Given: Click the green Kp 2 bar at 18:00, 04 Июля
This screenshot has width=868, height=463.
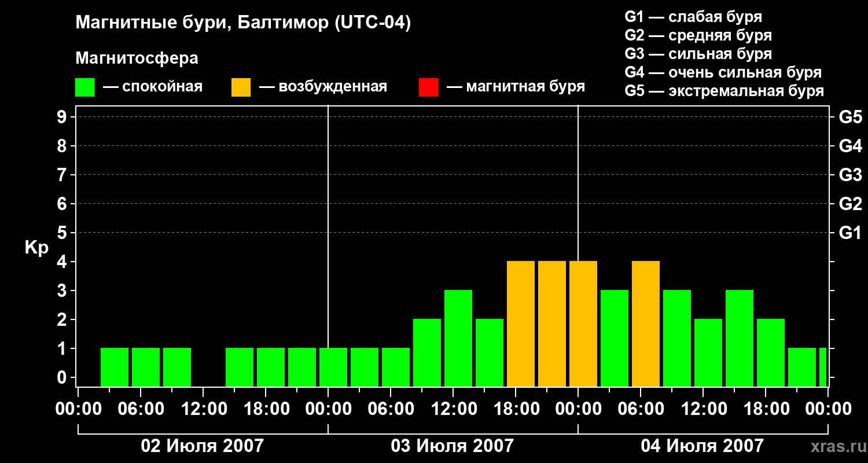Looking at the screenshot, I should (x=771, y=353).
